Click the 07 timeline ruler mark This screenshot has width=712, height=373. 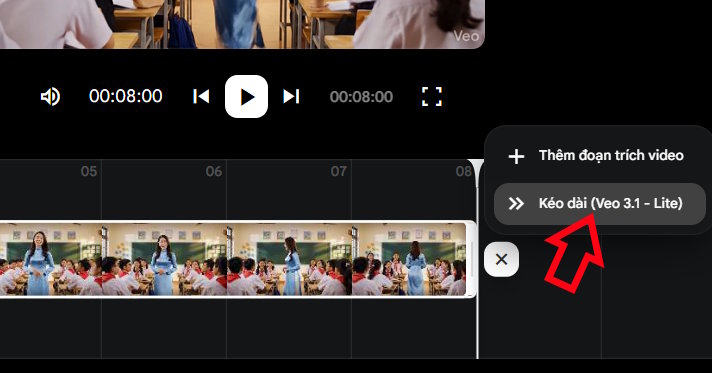coord(338,171)
